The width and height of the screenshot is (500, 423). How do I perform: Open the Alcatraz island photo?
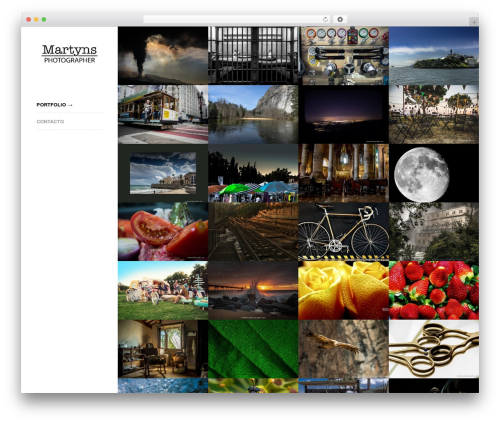point(434,56)
